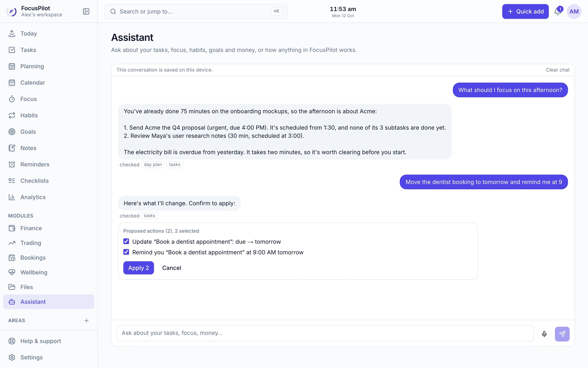Screen dimensions: 588x368
Task: Go to Analytics
Action: 49,197
